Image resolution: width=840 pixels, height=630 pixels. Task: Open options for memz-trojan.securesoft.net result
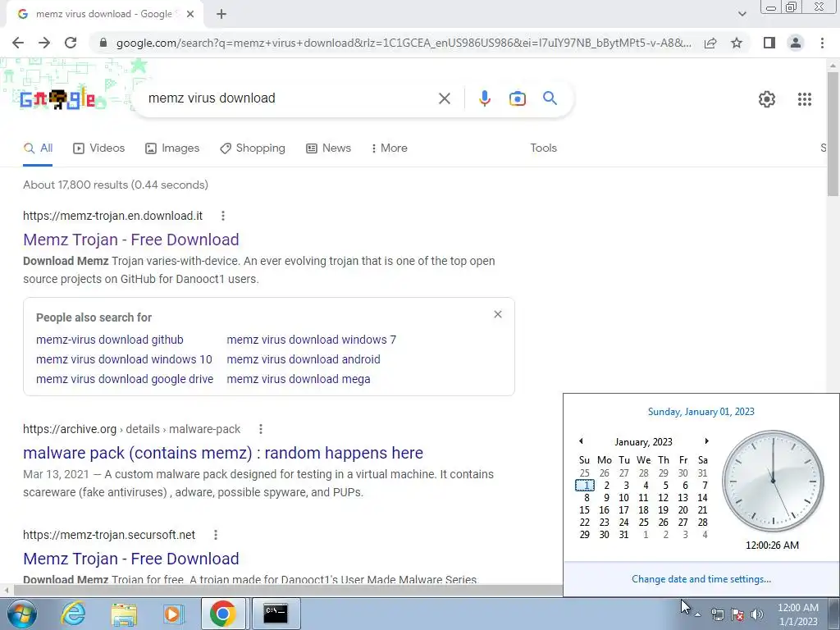pos(216,535)
